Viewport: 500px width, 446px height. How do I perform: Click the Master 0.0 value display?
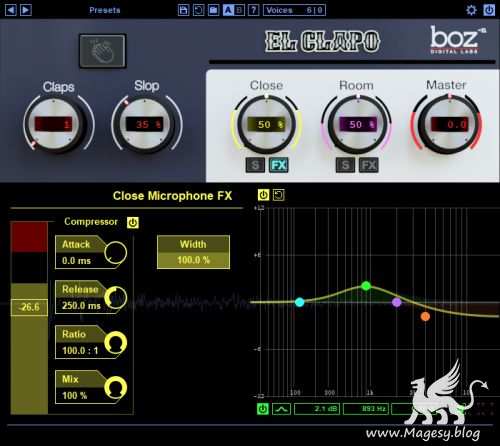coord(449,124)
